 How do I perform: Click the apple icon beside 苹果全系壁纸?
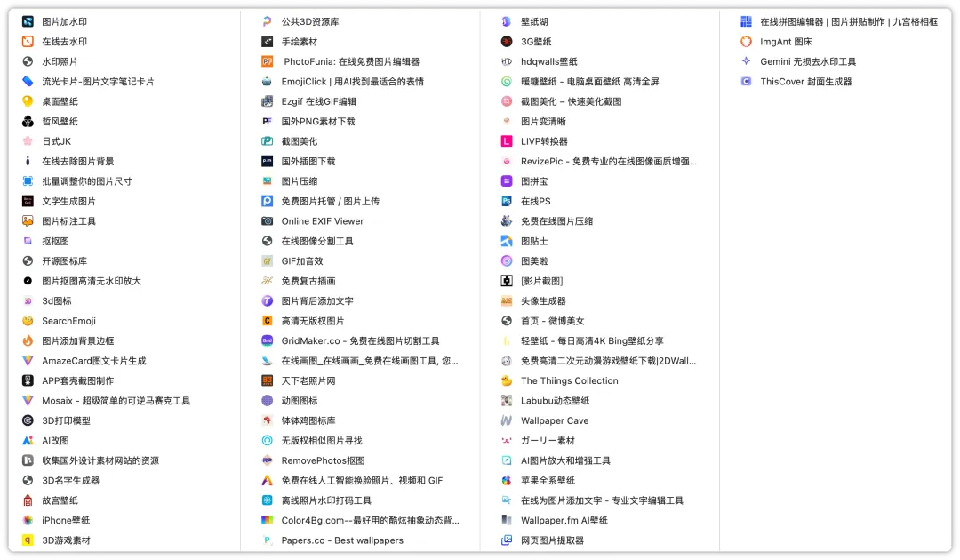tap(507, 480)
